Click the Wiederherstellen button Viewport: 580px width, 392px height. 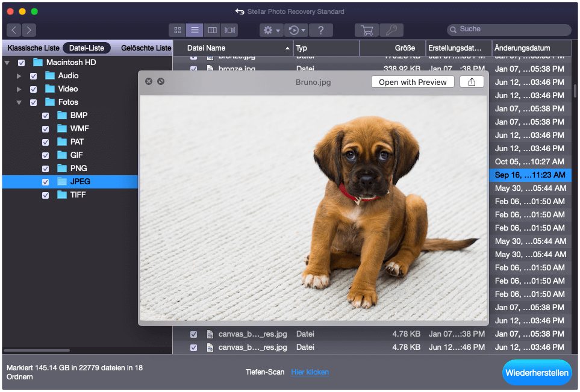[x=537, y=373]
